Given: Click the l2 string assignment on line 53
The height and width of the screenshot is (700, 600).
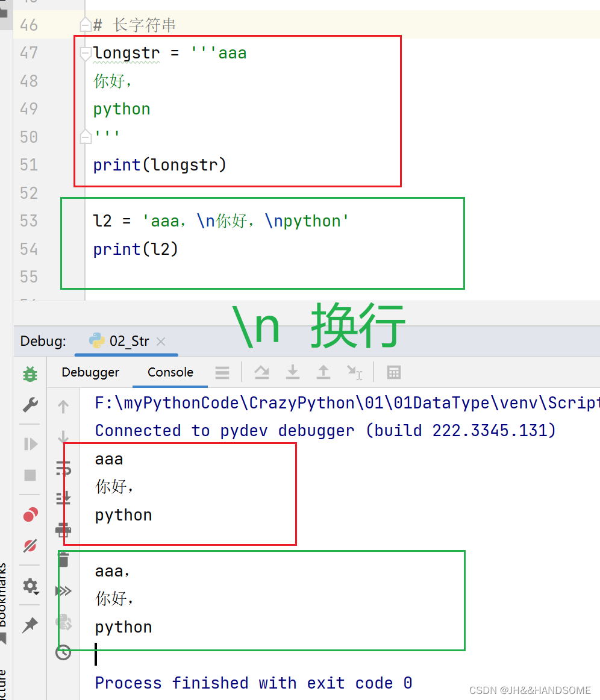Looking at the screenshot, I should click(221, 221).
